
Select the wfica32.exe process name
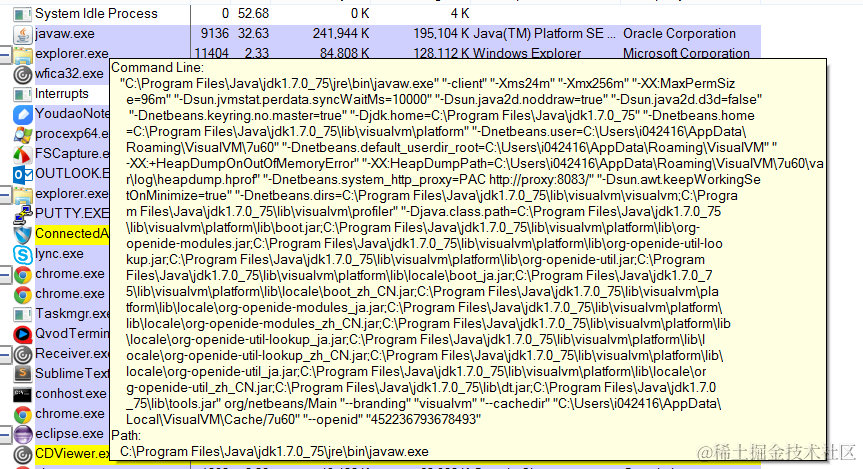(69, 73)
